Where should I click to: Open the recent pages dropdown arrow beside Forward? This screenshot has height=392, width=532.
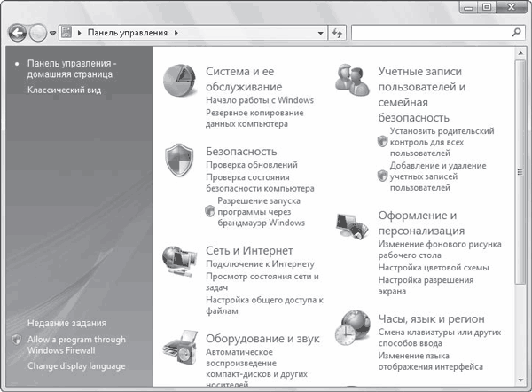[52, 34]
